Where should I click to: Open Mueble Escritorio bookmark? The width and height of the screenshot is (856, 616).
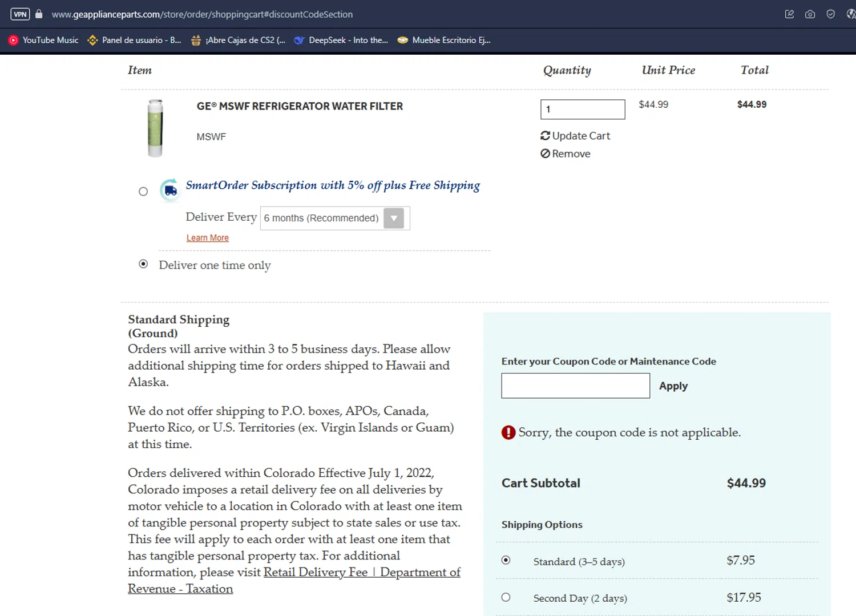click(444, 40)
